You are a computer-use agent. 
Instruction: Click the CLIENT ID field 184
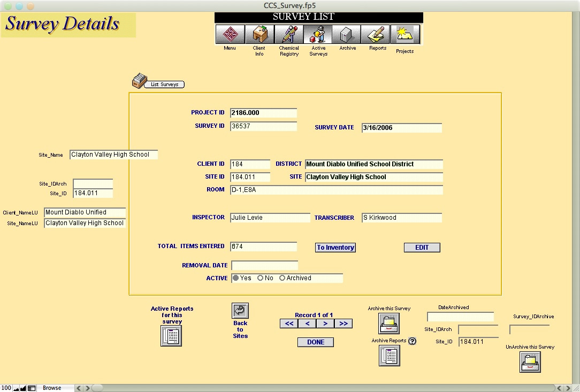pos(250,164)
